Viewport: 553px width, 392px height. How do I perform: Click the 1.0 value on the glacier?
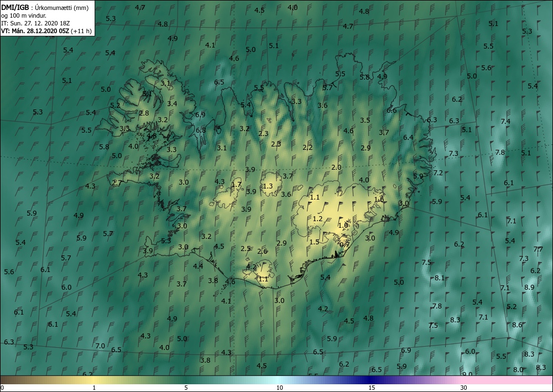(x=343, y=225)
